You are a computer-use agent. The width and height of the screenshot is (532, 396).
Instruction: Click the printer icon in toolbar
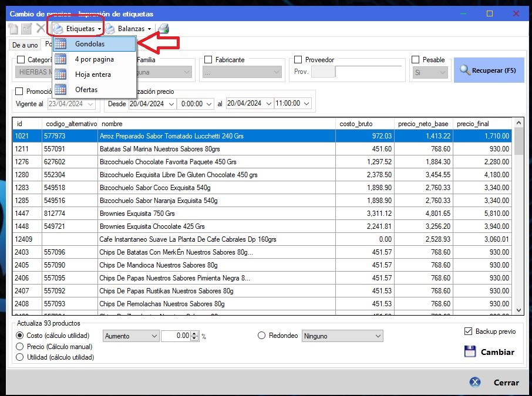[x=164, y=29]
